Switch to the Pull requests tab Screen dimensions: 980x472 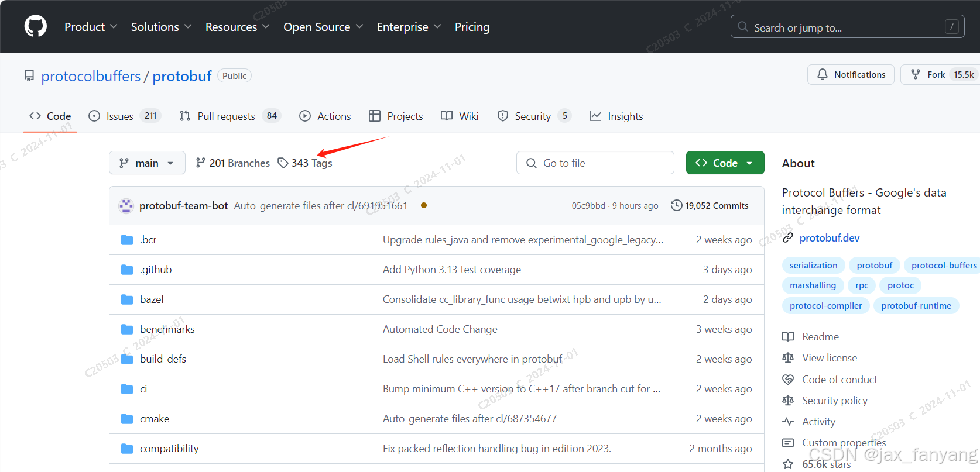[x=230, y=116]
